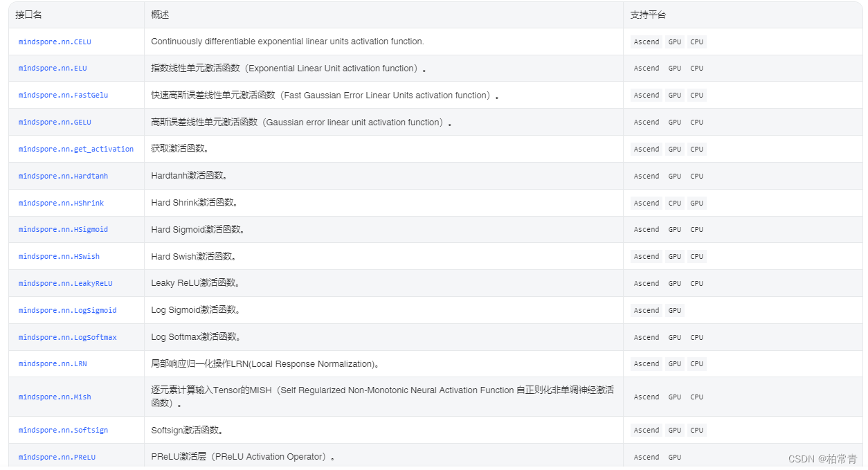Click Ascend tag in HSwish row

[x=647, y=257]
